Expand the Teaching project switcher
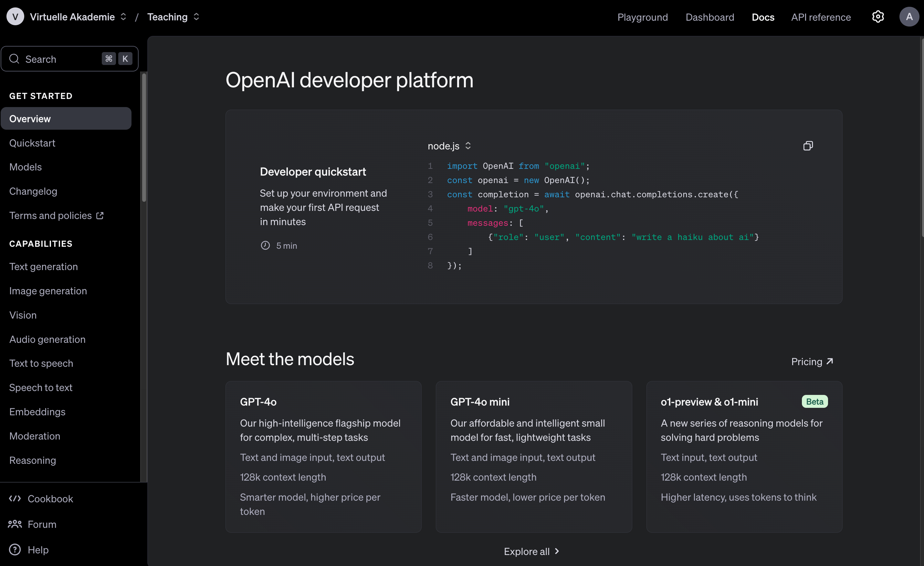Image resolution: width=924 pixels, height=566 pixels. pyautogui.click(x=196, y=17)
